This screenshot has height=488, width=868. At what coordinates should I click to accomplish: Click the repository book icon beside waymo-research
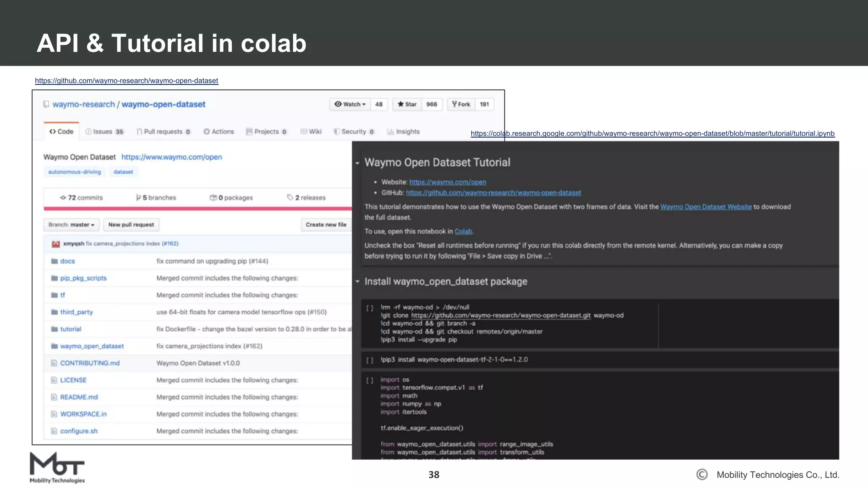point(46,104)
